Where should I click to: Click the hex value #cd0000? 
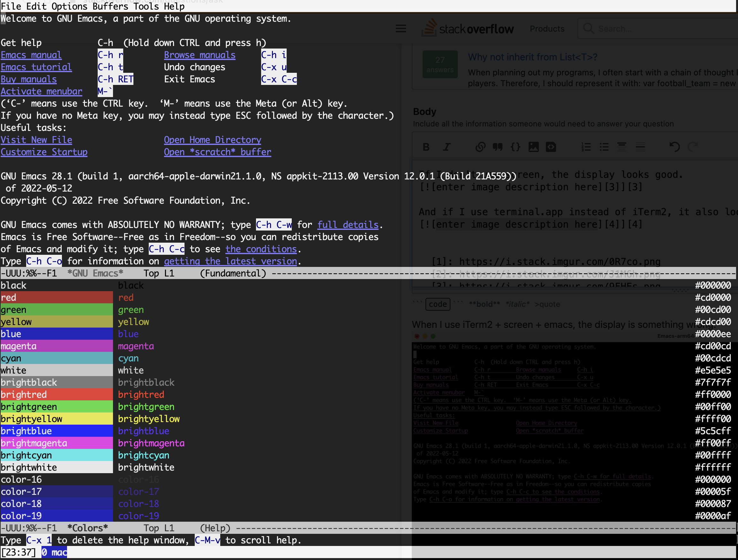713,297
